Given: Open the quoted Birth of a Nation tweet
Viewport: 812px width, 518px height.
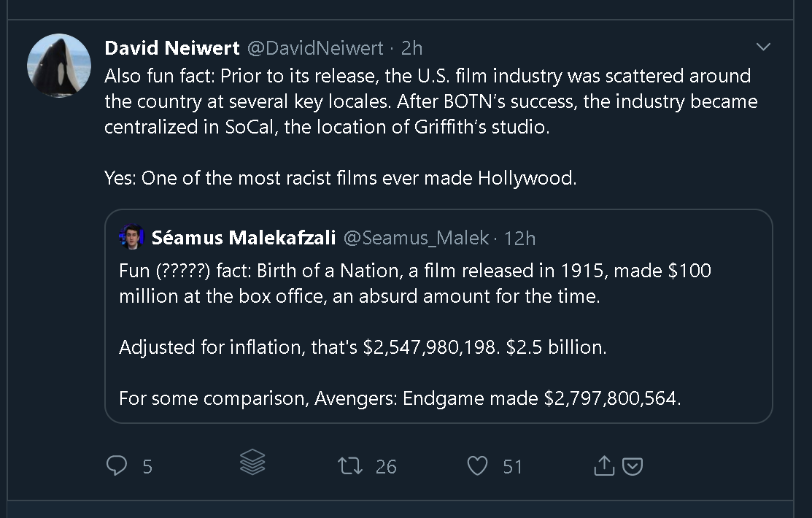Looking at the screenshot, I should point(438,336).
